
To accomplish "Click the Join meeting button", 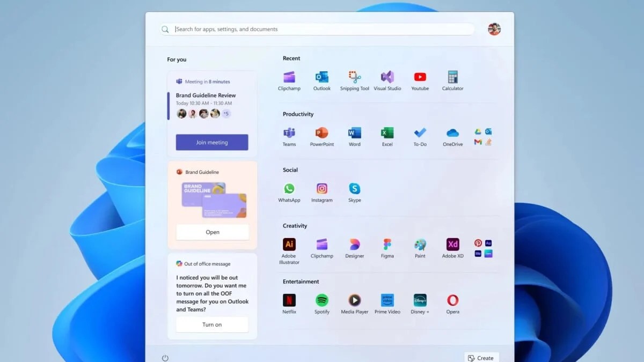I will point(212,143).
